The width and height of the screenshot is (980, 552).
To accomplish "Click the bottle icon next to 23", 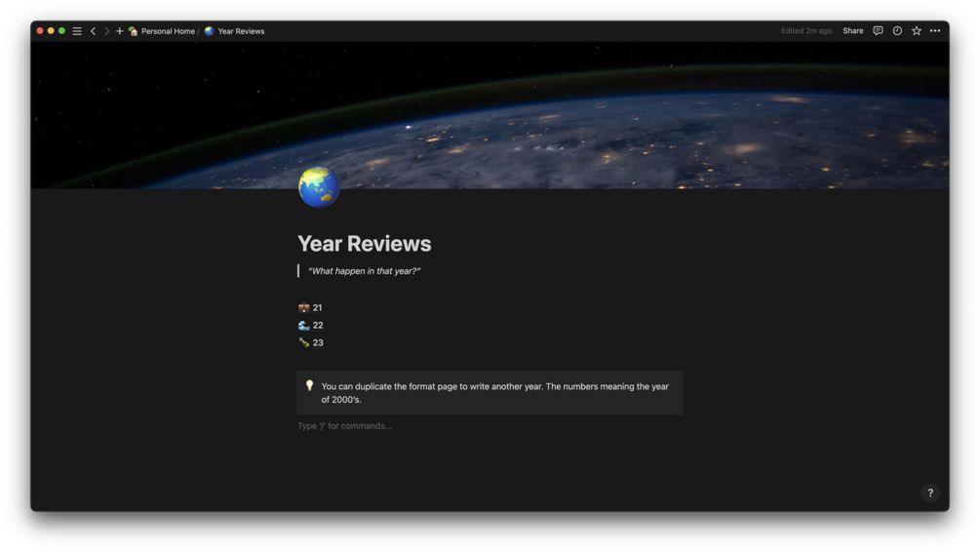I will (x=303, y=342).
